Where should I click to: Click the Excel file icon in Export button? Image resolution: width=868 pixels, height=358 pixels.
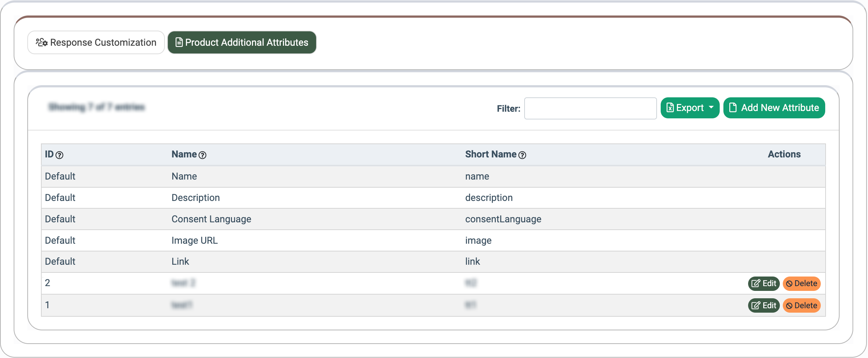coord(670,108)
